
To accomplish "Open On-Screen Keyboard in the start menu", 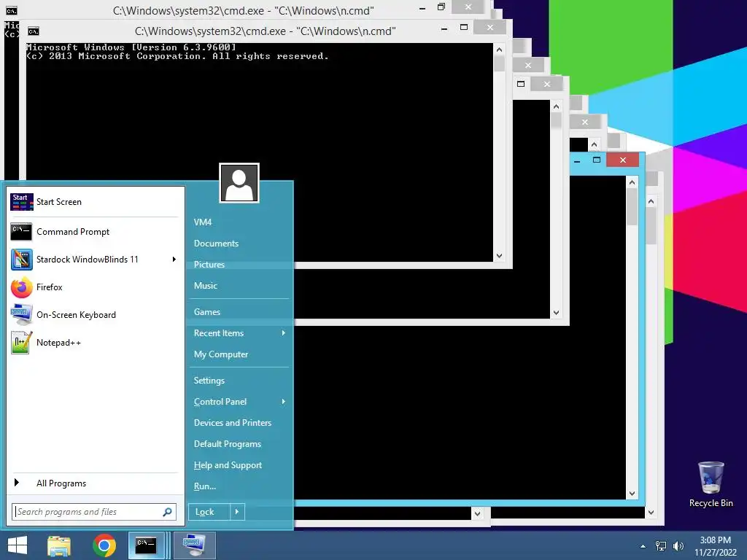I will (x=95, y=315).
